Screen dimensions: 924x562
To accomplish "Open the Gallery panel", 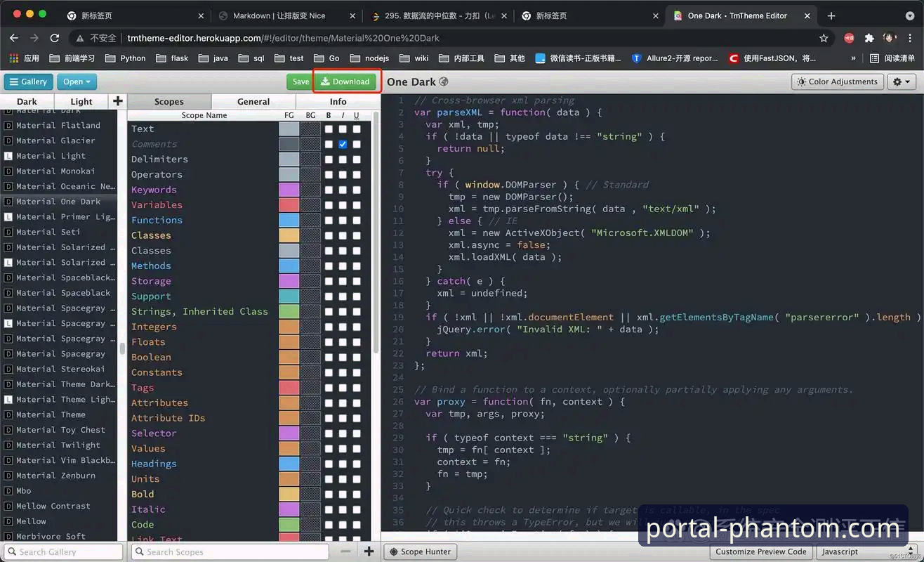I will pos(29,81).
